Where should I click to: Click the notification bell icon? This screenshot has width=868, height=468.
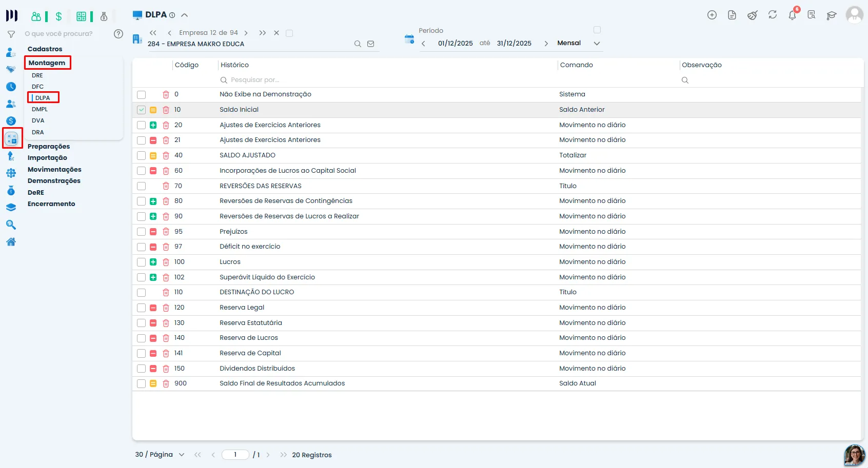792,15
